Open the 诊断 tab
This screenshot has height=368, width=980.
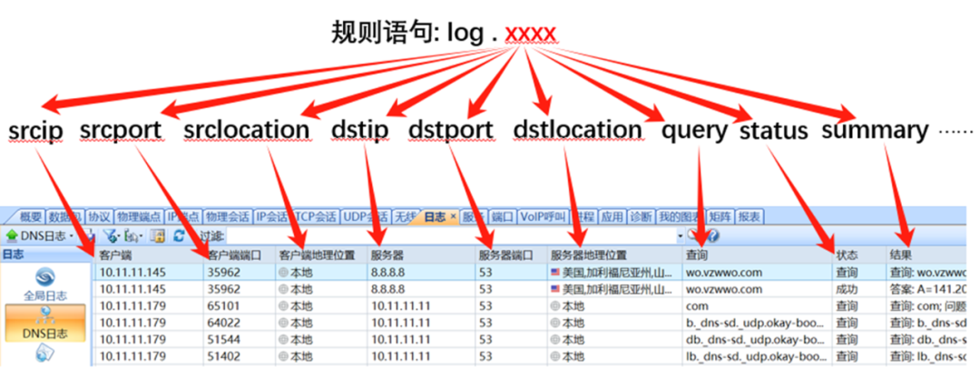(x=641, y=217)
